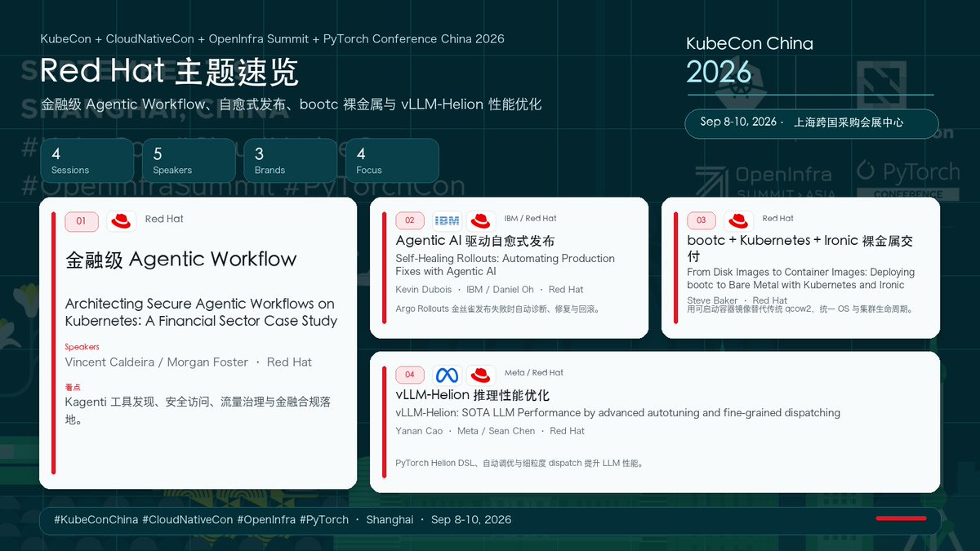Click 'Architecting Secure Agentic Workflows on Kubernetes' title
The width and height of the screenshot is (980, 551).
[x=201, y=312]
